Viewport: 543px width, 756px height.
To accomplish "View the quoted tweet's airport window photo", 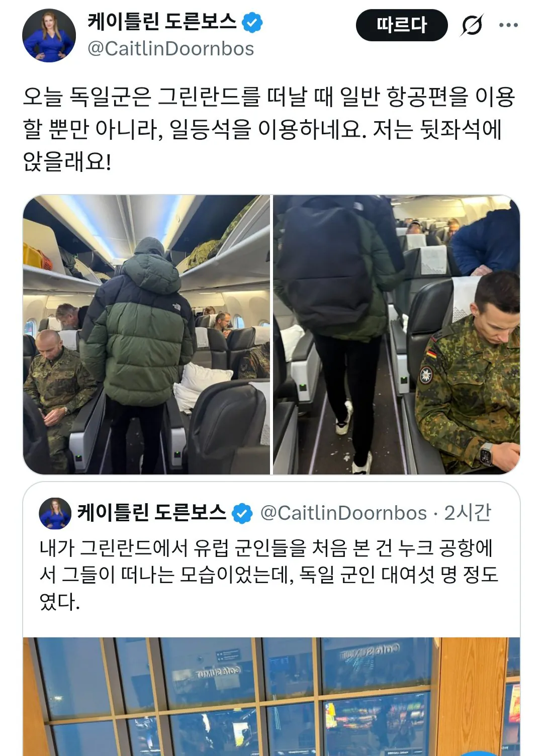I will pos(271,697).
